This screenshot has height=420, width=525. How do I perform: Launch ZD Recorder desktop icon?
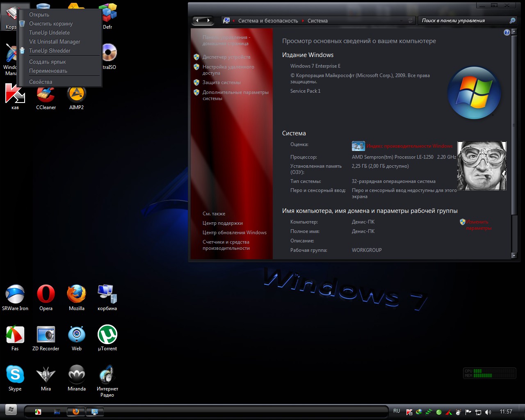(46, 338)
